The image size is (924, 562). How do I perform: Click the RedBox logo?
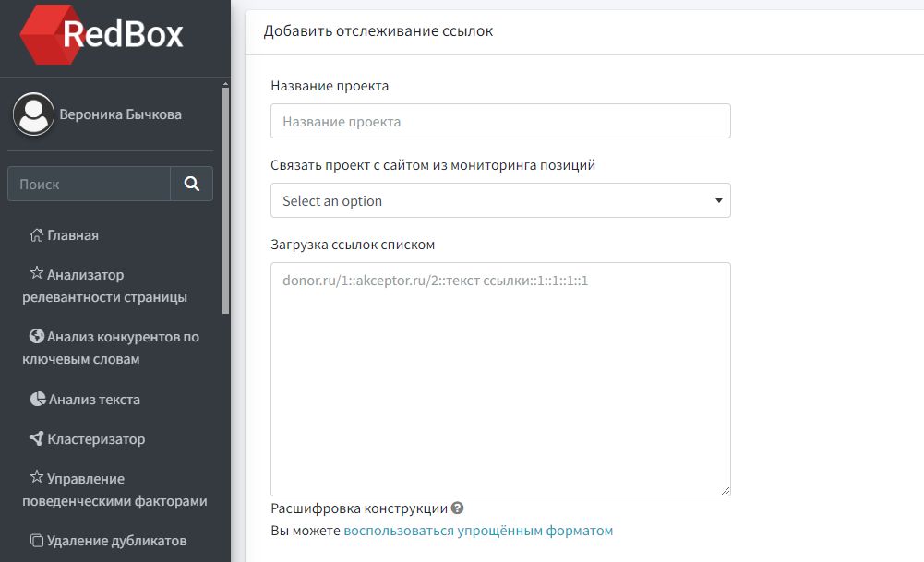102,35
